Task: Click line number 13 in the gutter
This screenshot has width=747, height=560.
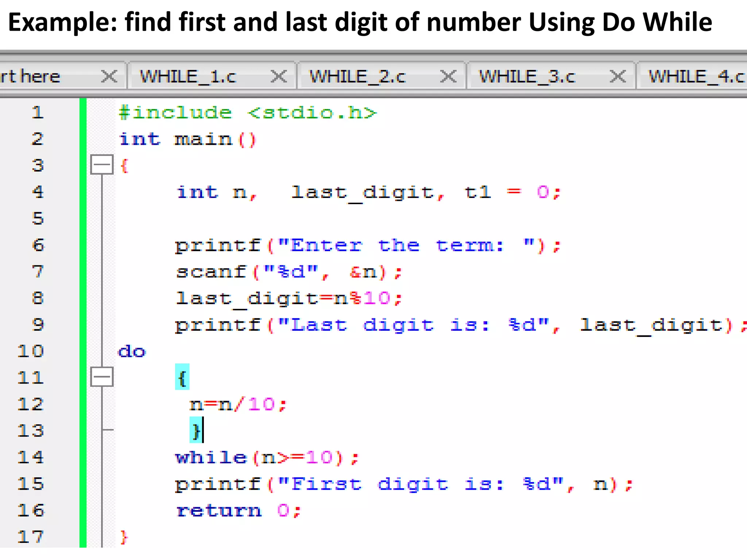Action: pyautogui.click(x=31, y=431)
